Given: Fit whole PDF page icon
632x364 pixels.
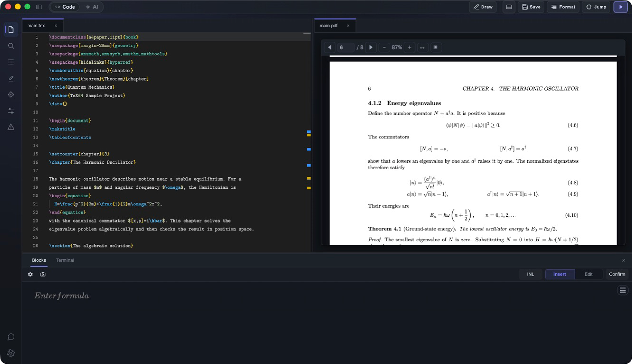Looking at the screenshot, I should pos(436,47).
